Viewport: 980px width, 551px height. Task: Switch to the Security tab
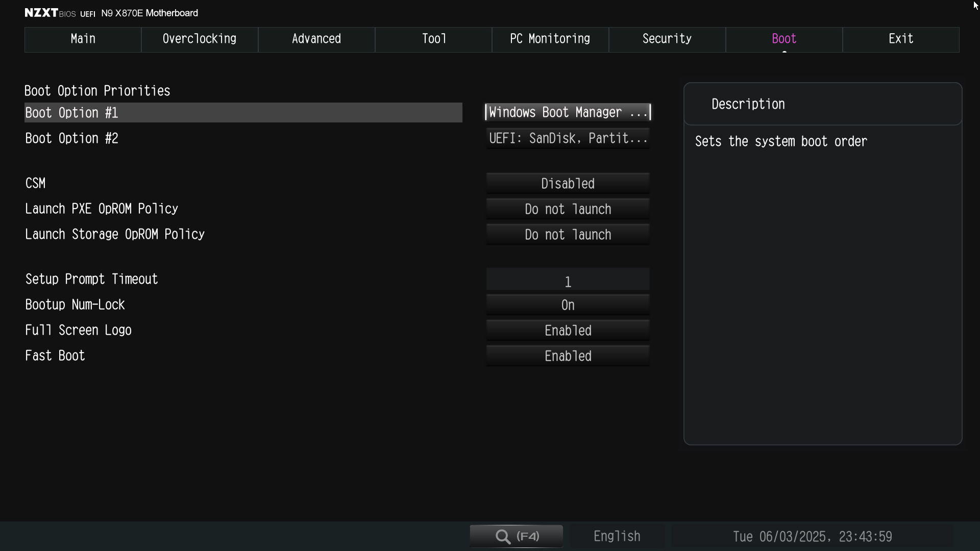[x=667, y=39]
